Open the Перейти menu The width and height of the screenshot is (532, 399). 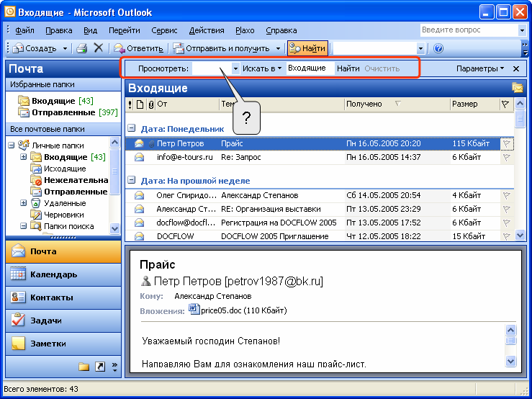124,30
